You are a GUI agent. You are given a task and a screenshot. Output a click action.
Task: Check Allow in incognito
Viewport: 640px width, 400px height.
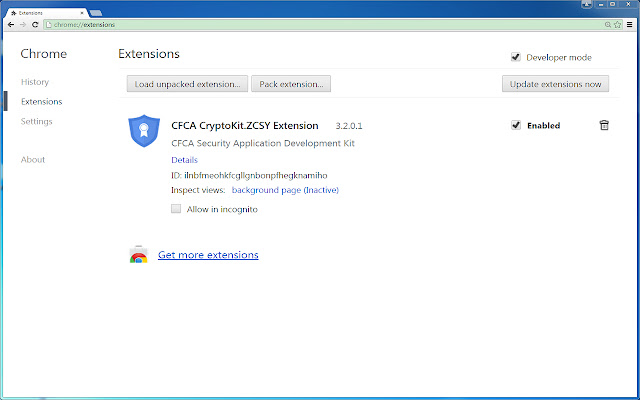point(176,209)
